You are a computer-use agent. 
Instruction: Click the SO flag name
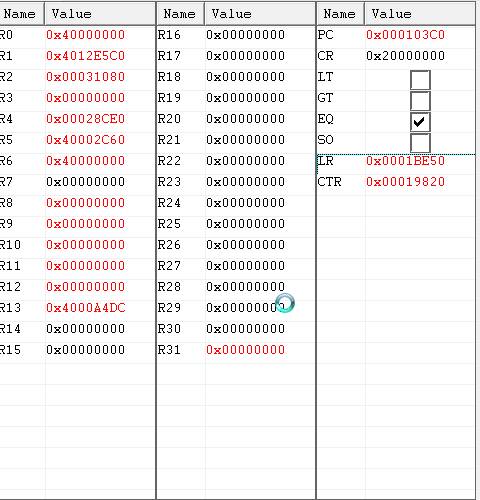click(x=325, y=140)
